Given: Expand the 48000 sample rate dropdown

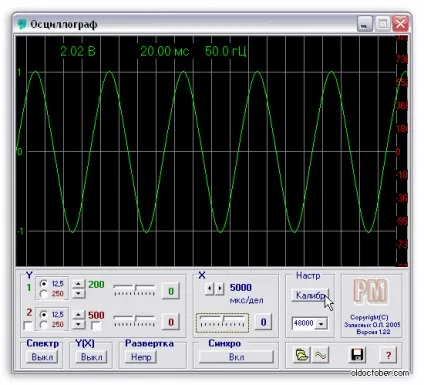Looking at the screenshot, I should tap(321, 323).
